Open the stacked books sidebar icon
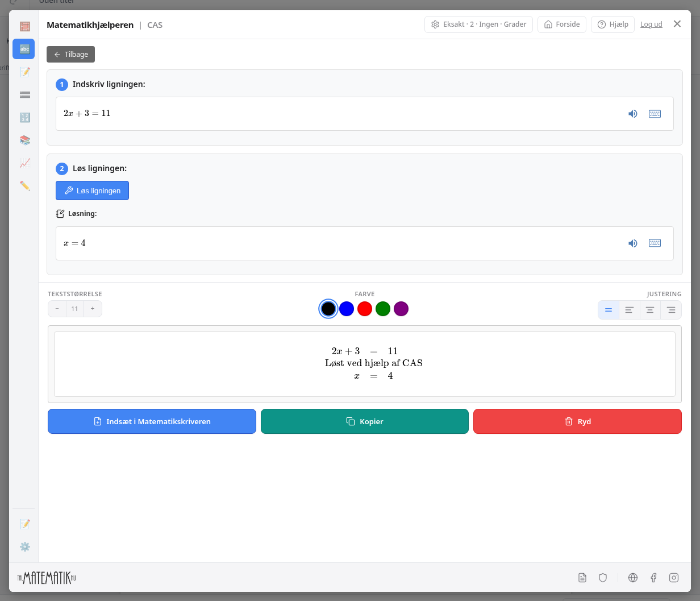This screenshot has width=700, height=601. (24, 140)
